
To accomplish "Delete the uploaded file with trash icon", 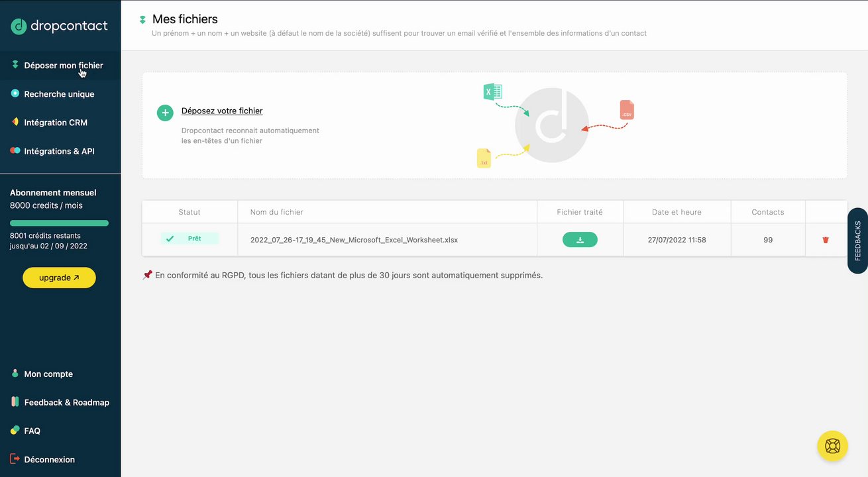I will tap(826, 240).
